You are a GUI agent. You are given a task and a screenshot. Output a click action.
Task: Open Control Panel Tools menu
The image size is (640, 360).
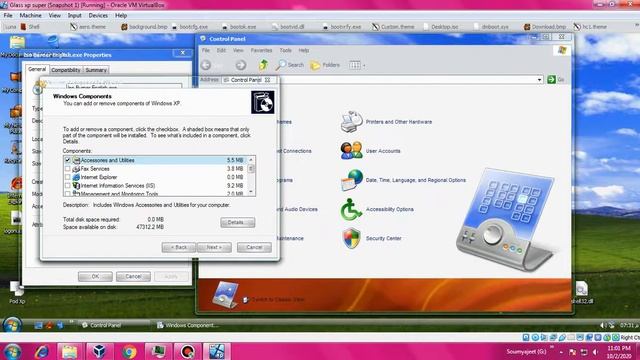tap(285, 50)
